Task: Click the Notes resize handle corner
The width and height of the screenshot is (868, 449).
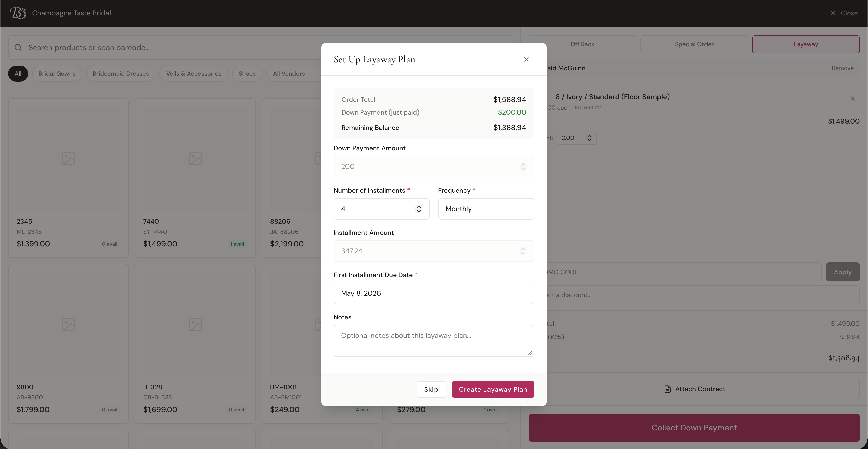Action: coord(530,353)
